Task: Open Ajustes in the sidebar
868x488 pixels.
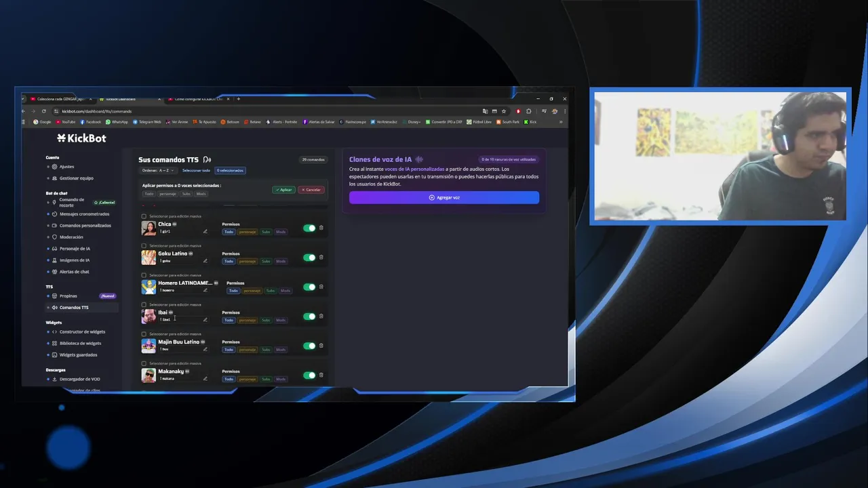Action: pyautogui.click(x=66, y=167)
